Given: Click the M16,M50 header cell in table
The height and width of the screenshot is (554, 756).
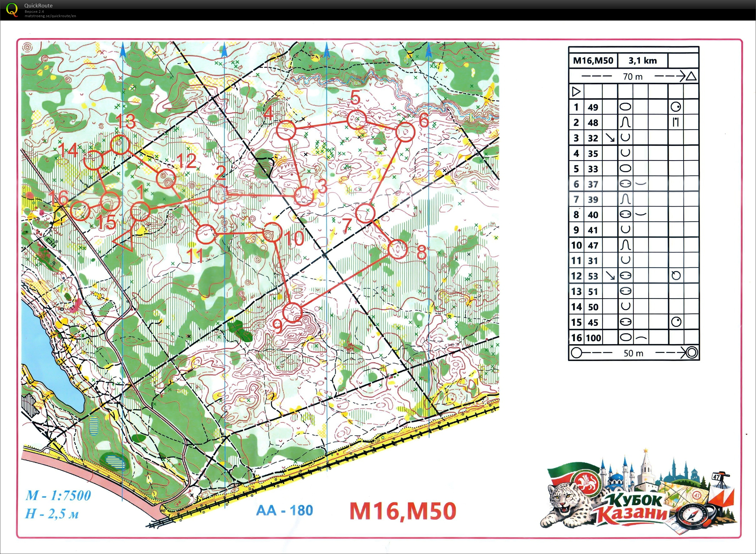Looking at the screenshot, I should click(x=593, y=61).
